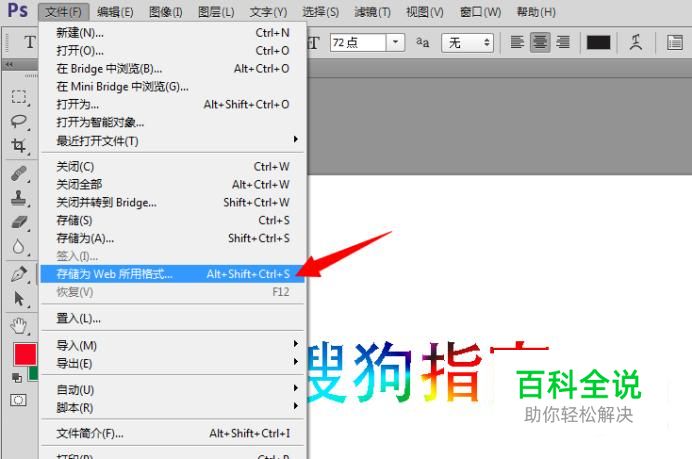Click the black text color swatch
The image size is (692, 459).
[598, 42]
